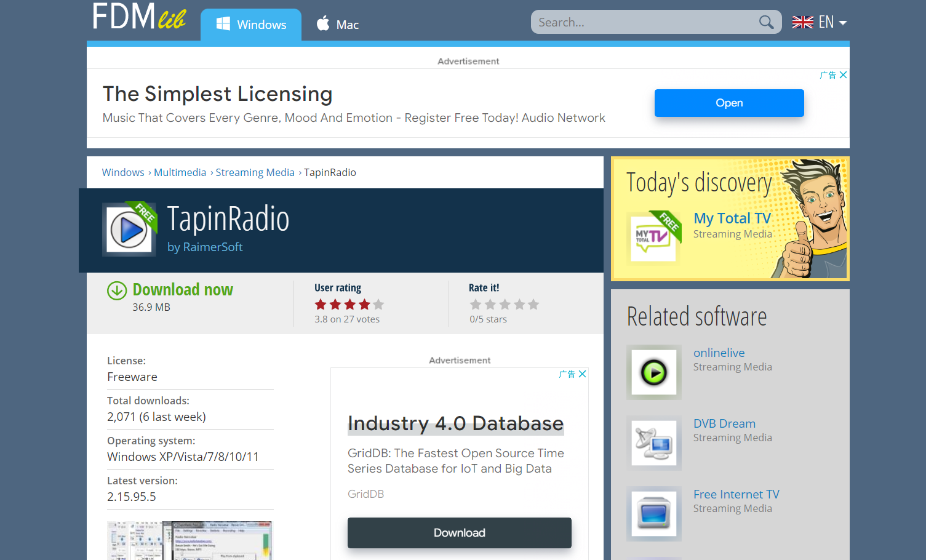Rate it two stars

(490, 304)
